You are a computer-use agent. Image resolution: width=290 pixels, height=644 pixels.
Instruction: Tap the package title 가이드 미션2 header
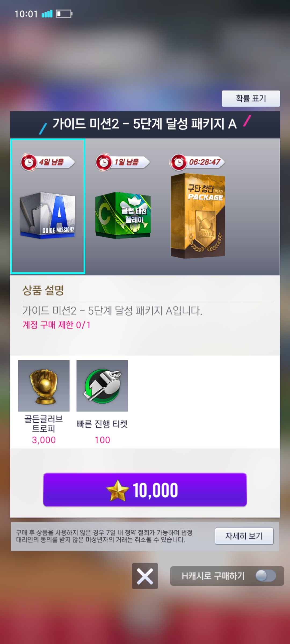(x=145, y=124)
